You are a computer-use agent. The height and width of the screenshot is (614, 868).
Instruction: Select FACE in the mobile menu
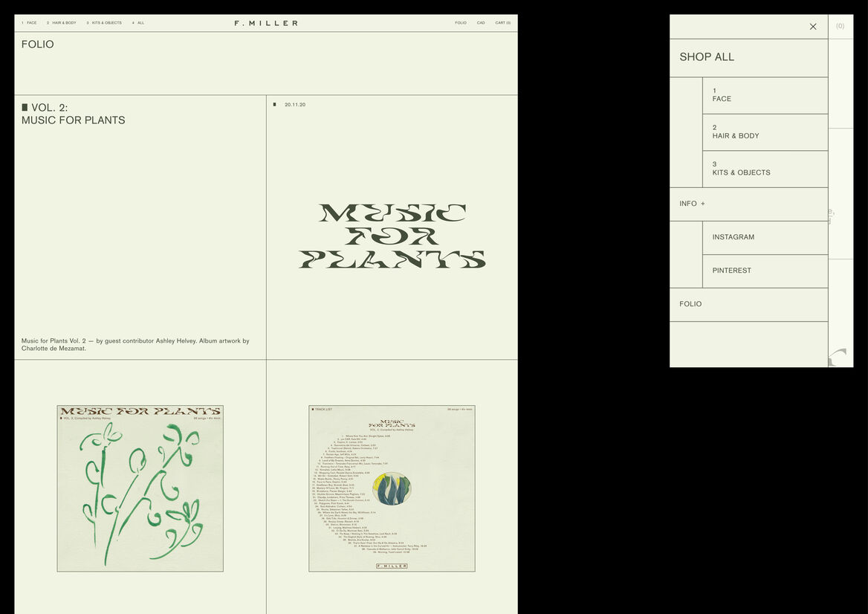point(722,95)
